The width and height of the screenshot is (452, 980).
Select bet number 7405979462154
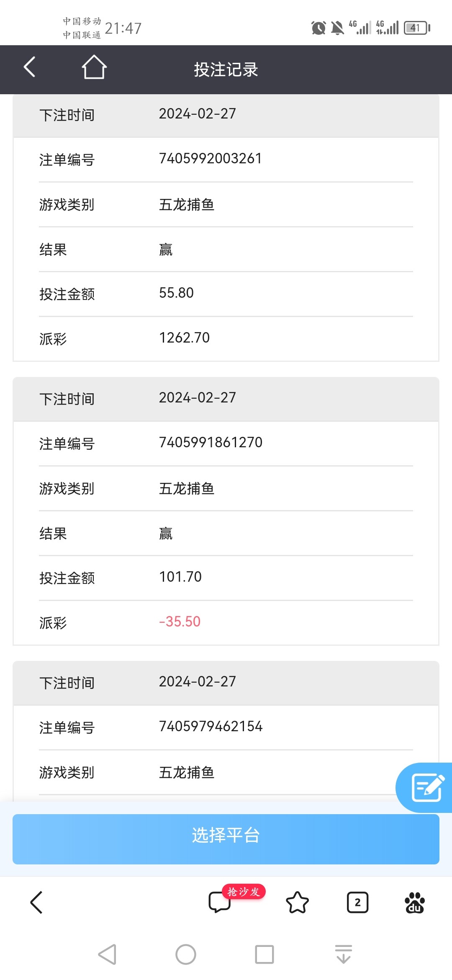211,727
